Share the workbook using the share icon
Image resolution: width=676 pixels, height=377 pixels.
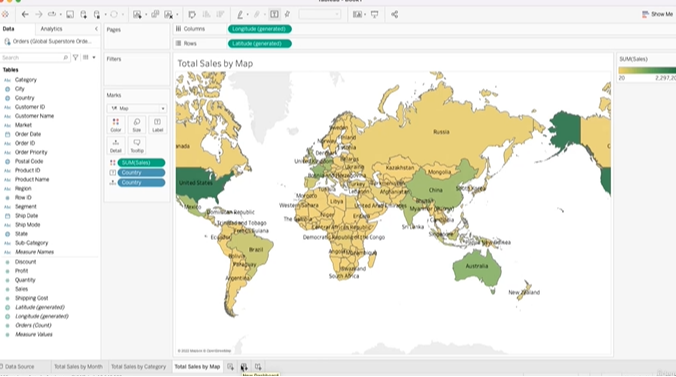[x=394, y=15]
